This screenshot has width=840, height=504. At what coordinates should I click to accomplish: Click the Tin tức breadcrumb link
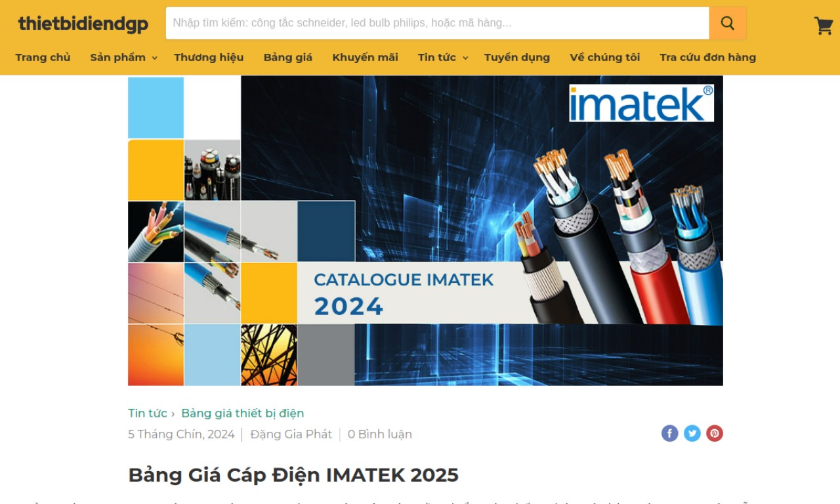148,413
